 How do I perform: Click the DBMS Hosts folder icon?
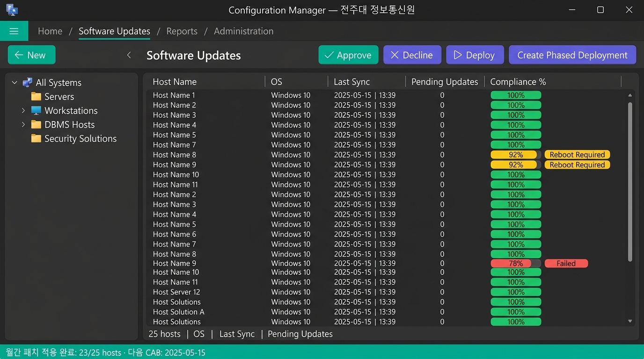coord(36,125)
